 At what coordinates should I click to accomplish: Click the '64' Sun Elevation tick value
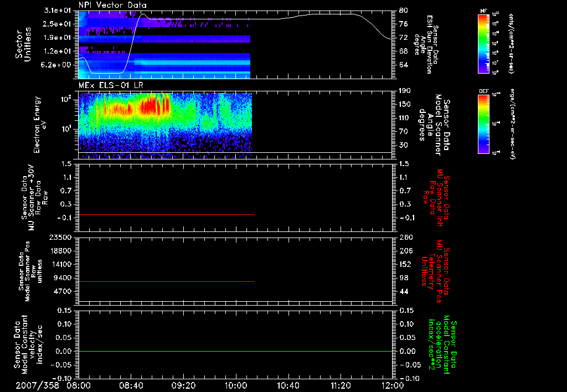pyautogui.click(x=404, y=65)
